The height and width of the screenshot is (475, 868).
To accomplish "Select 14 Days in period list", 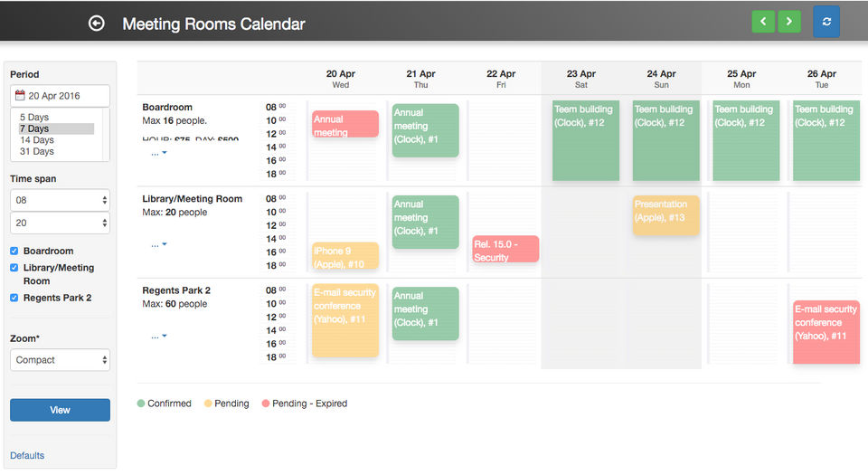I will [x=37, y=140].
